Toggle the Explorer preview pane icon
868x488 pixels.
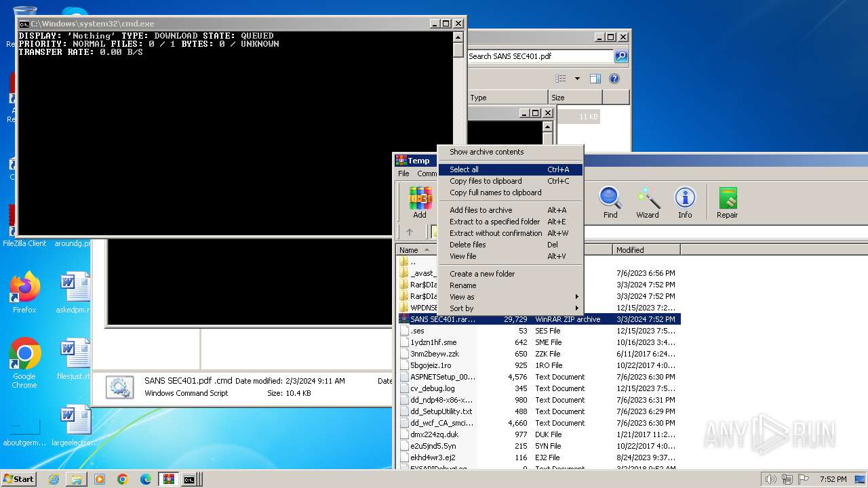tap(595, 79)
